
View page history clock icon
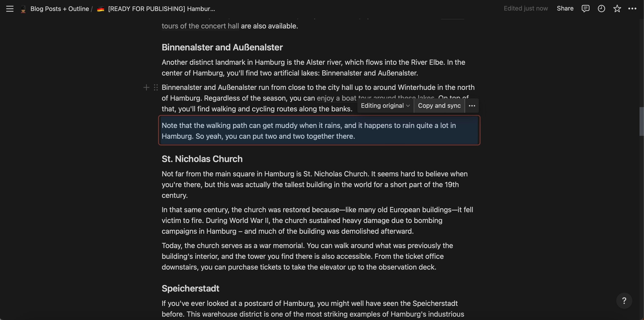601,9
